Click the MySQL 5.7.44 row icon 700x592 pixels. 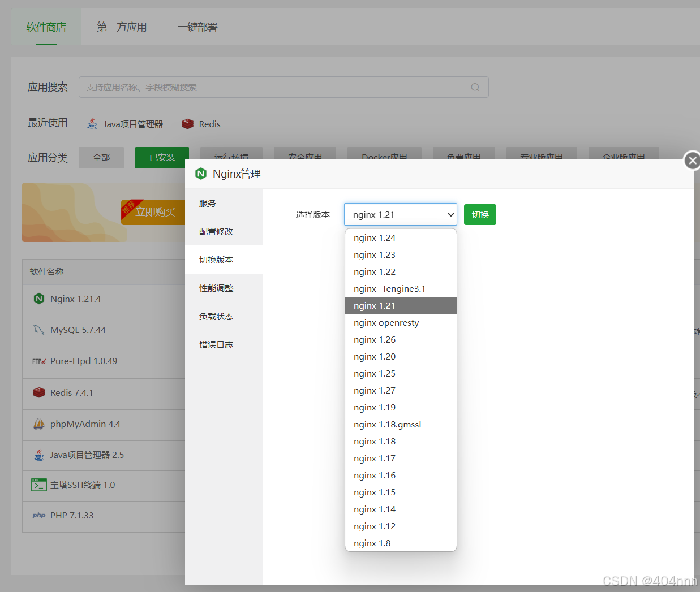tap(39, 330)
